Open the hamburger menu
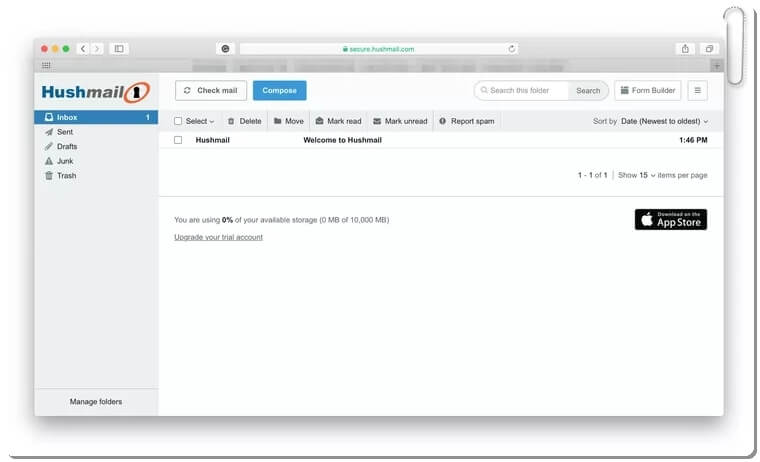 [697, 91]
